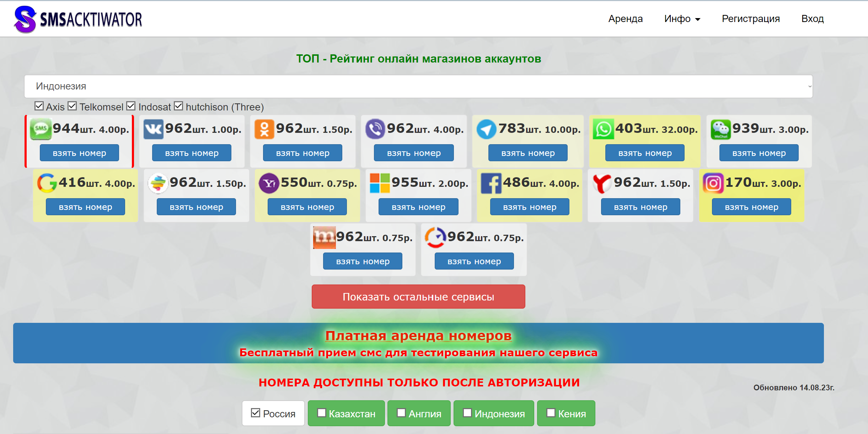Click Показать остальные сервисы button
Image resolution: width=868 pixels, height=434 pixels.
[418, 297]
